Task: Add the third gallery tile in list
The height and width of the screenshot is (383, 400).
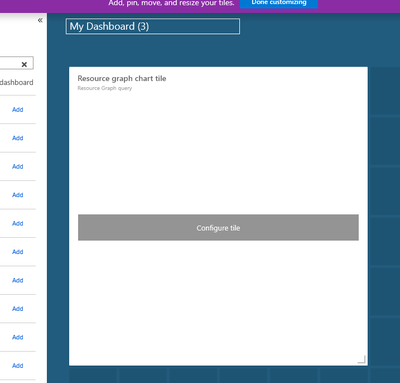Action: tap(18, 166)
